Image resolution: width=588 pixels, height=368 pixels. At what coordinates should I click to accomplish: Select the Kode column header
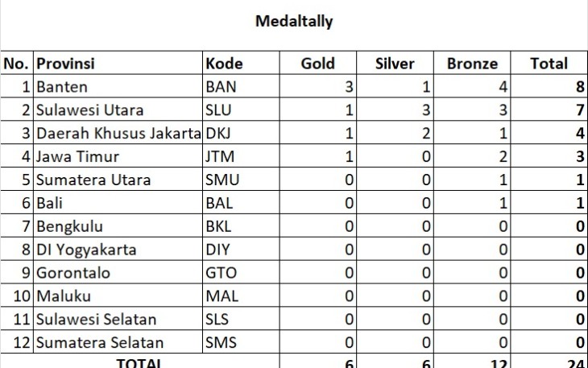tap(225, 64)
